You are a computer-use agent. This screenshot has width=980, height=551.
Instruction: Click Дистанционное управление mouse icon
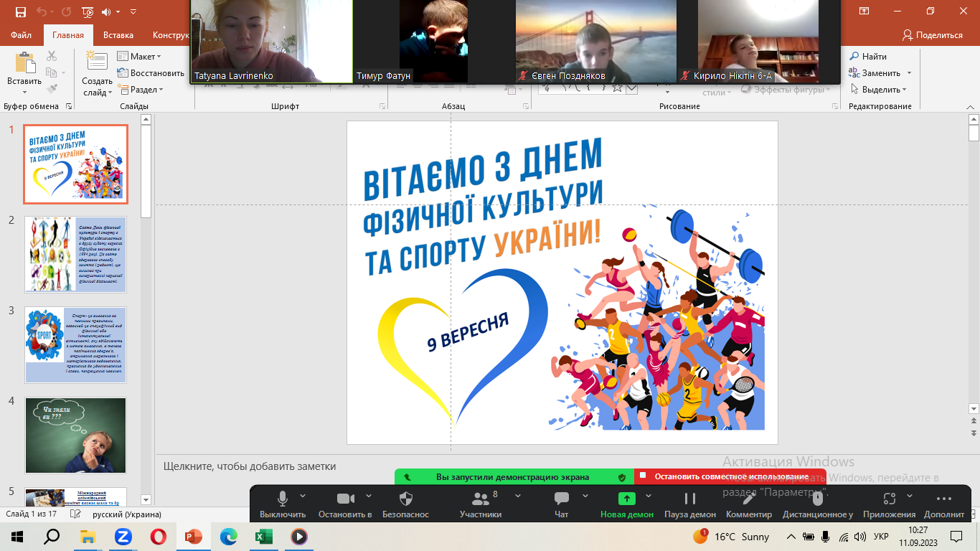pos(817,499)
